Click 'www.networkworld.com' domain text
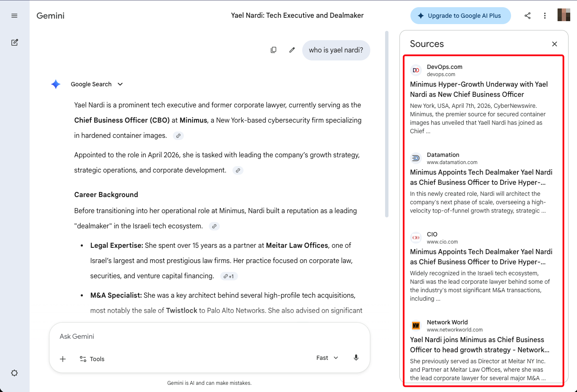This screenshot has height=392, width=577. point(454,330)
